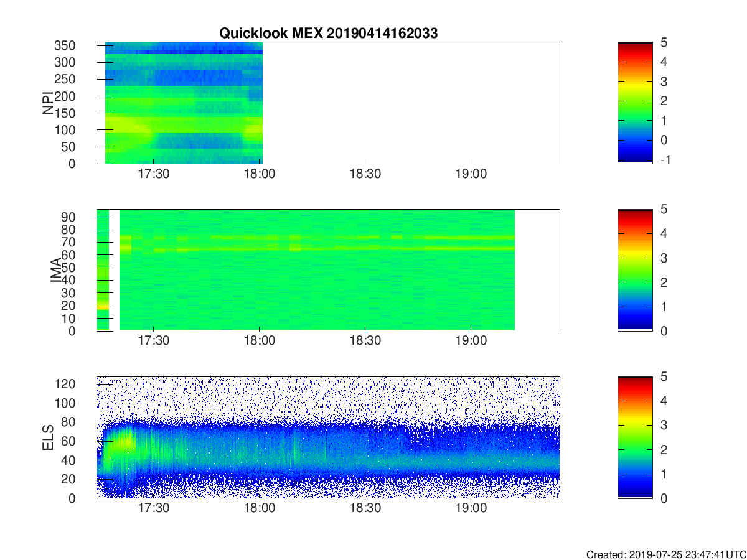Click the NPI y-axis label
The image size is (747, 560).
[47, 103]
